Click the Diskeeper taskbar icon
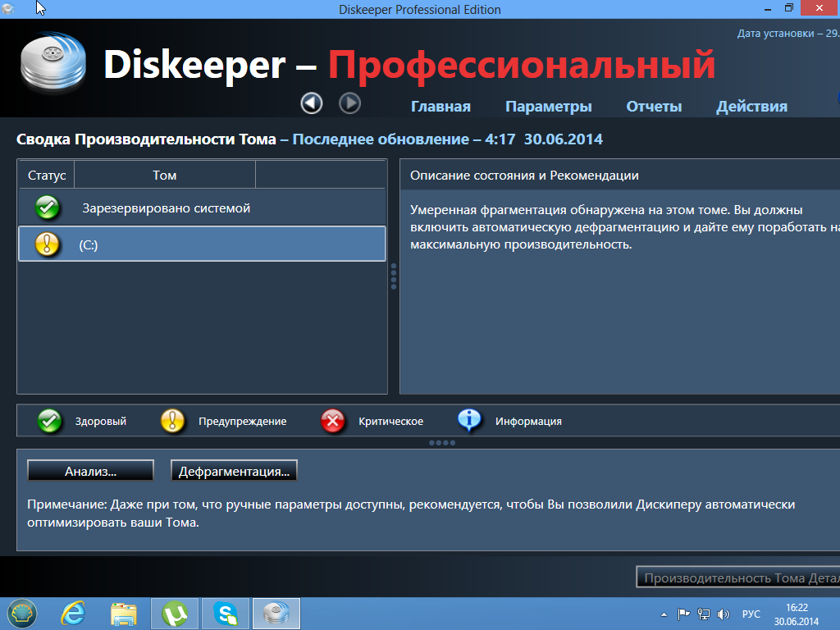840x630 pixels. tap(276, 614)
